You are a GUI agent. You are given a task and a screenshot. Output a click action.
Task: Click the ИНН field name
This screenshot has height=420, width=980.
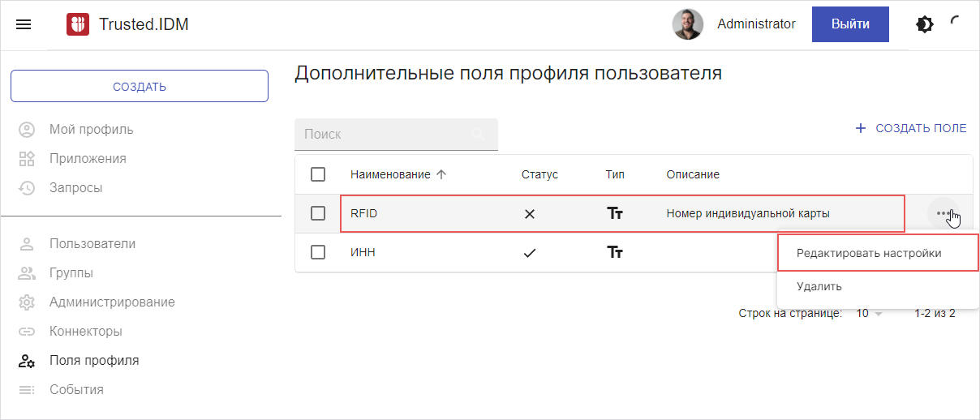tap(363, 252)
